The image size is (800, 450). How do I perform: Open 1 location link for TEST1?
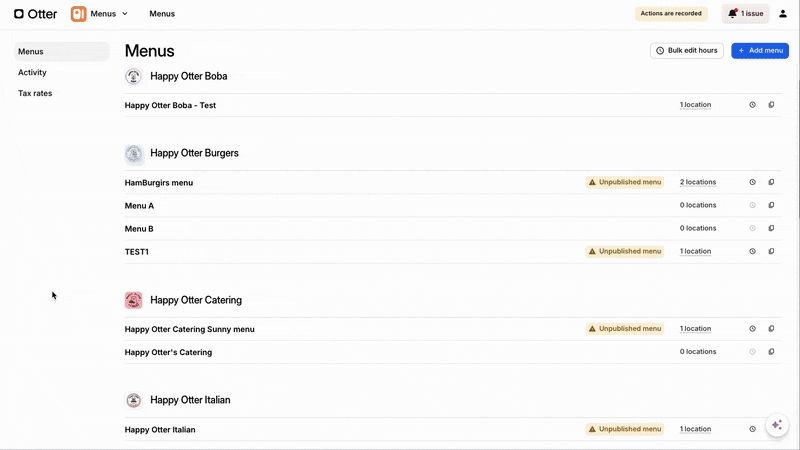695,252
